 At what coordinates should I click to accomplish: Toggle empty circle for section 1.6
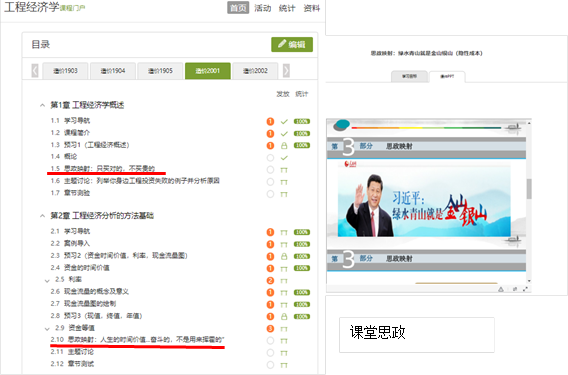(270, 182)
